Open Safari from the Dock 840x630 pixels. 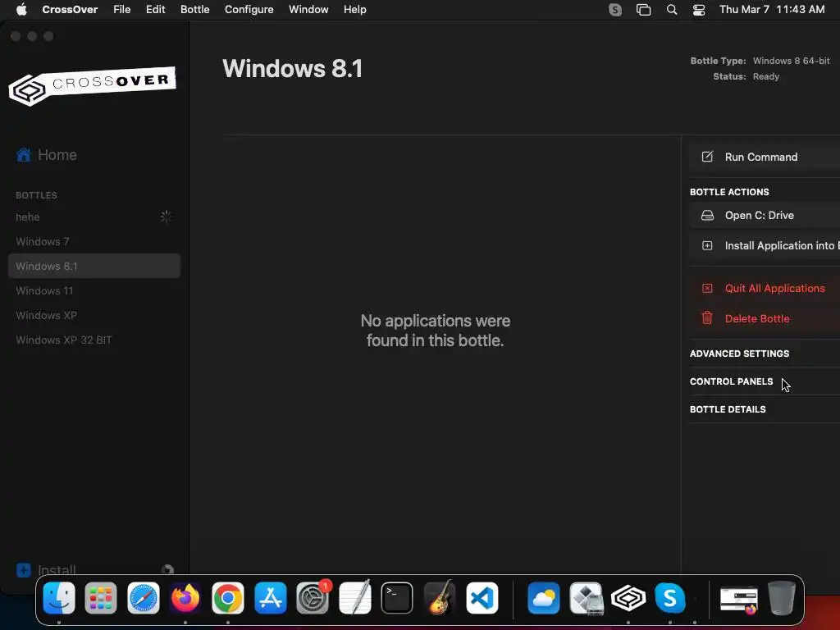143,598
